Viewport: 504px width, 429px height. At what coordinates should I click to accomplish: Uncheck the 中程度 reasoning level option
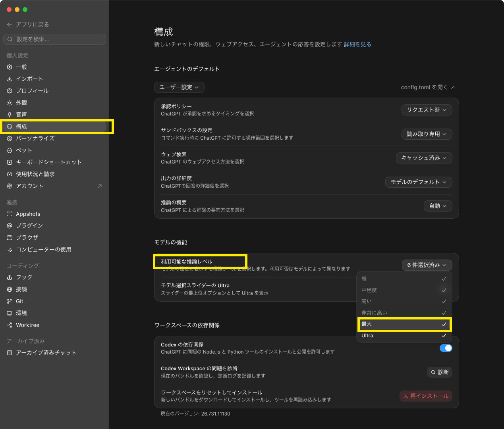point(404,290)
